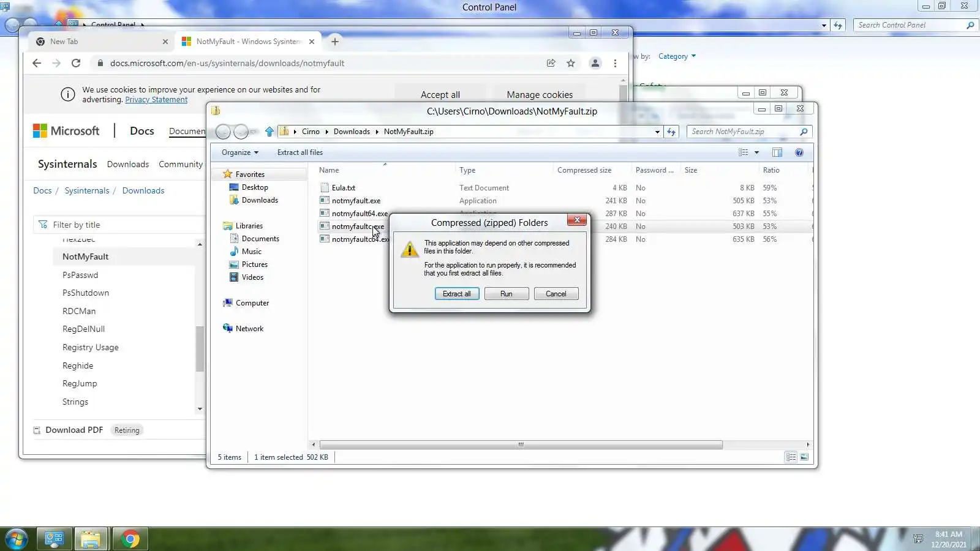Open the Docs link in the header
Screen dimensions: 980x551
click(142, 131)
